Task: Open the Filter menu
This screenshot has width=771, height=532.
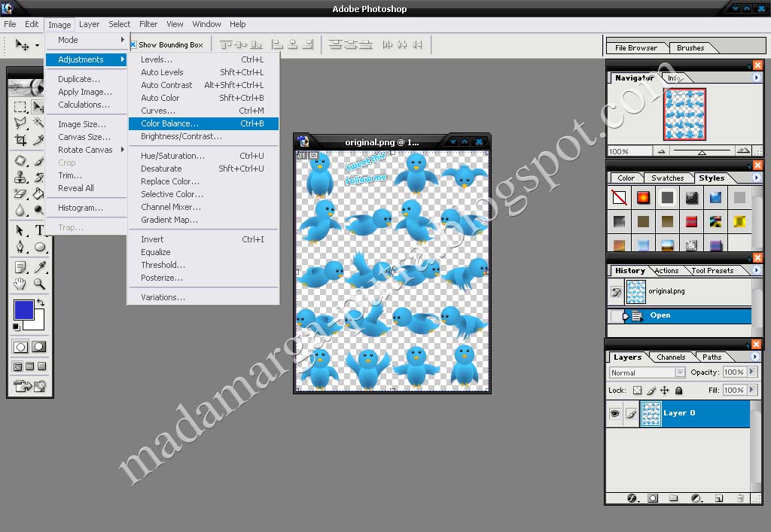Action: point(148,24)
